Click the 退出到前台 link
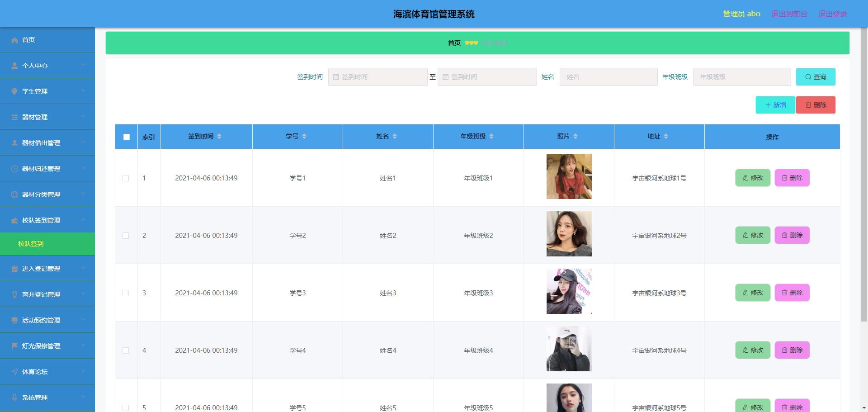This screenshot has width=868, height=412. 789,14
